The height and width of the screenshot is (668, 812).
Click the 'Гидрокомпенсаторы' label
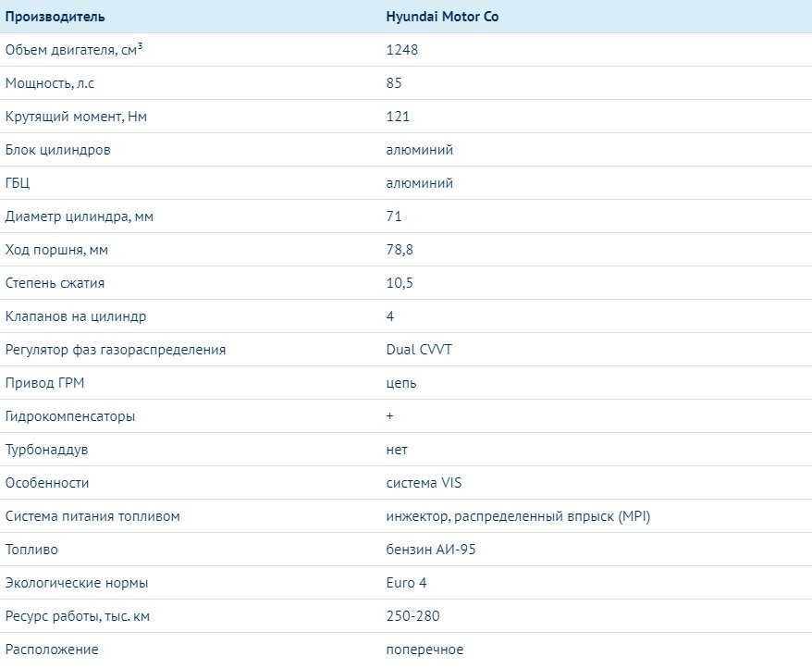tap(70, 416)
